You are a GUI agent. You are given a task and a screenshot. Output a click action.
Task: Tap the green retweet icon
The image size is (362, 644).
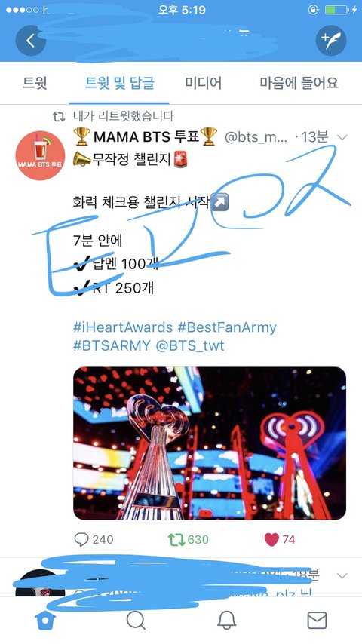[x=176, y=539]
